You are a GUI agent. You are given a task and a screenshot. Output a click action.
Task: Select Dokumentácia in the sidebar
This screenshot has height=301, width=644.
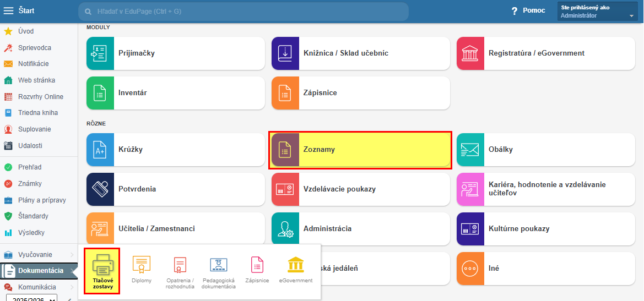click(x=40, y=271)
